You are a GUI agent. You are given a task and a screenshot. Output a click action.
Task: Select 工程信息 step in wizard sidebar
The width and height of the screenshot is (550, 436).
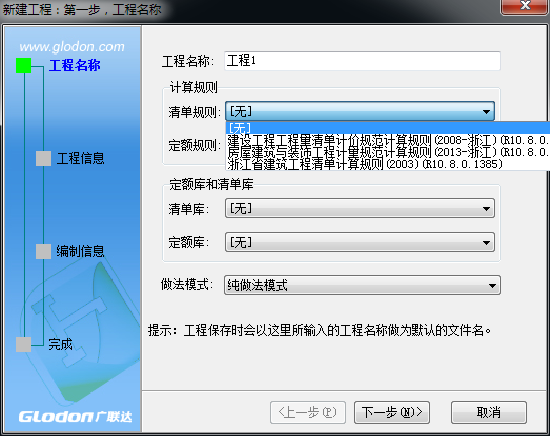81,158
